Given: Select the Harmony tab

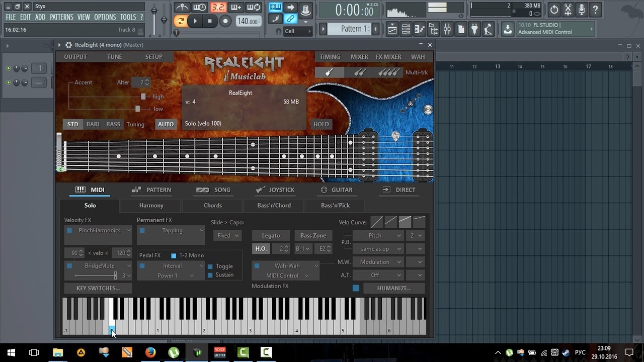Looking at the screenshot, I should (151, 205).
